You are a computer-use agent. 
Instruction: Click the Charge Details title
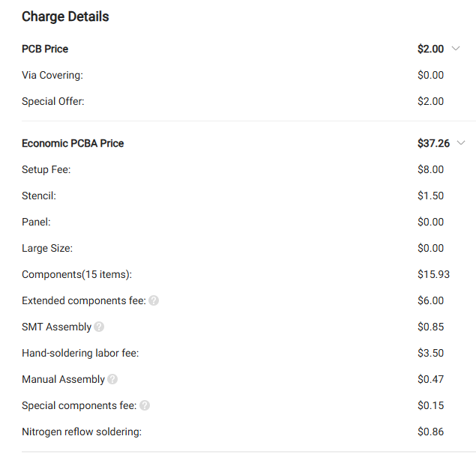coord(65,16)
